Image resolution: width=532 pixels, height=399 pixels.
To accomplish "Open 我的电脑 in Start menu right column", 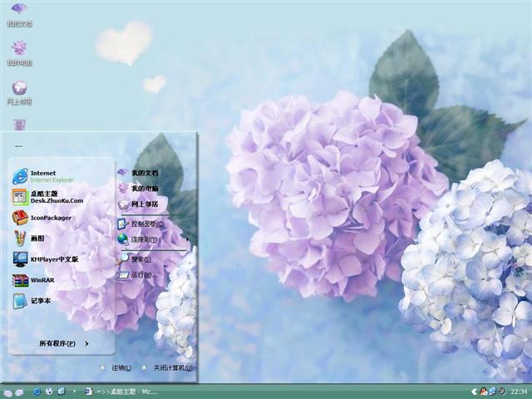I will [138, 189].
